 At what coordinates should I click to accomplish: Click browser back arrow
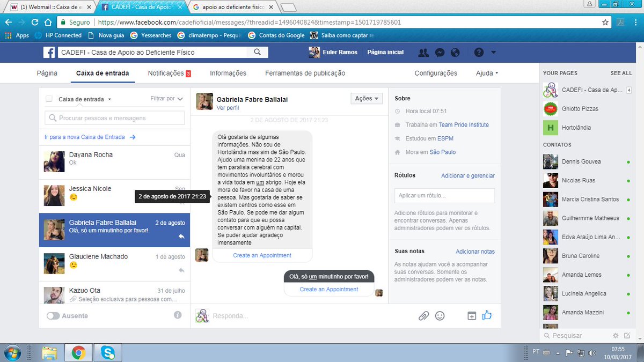[9, 23]
